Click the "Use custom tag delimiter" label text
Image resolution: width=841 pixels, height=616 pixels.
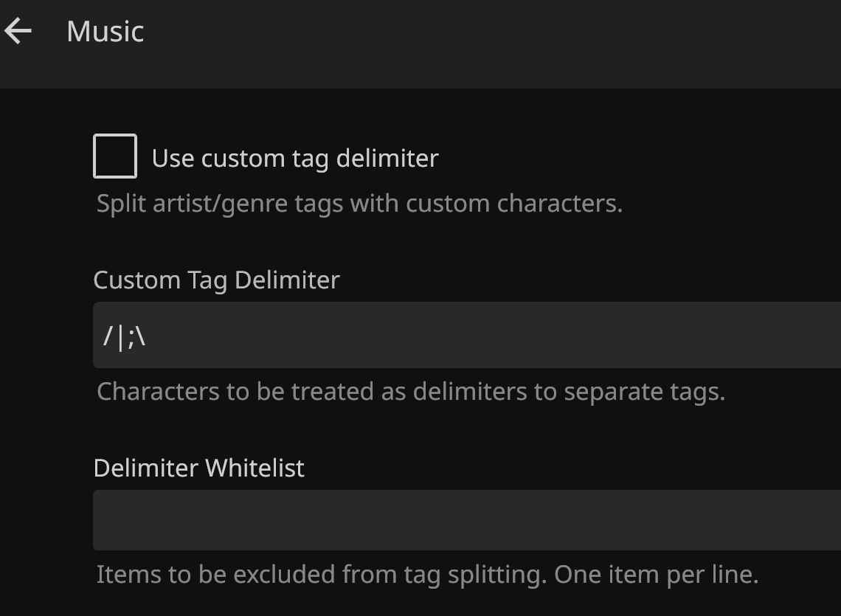pyautogui.click(x=295, y=158)
